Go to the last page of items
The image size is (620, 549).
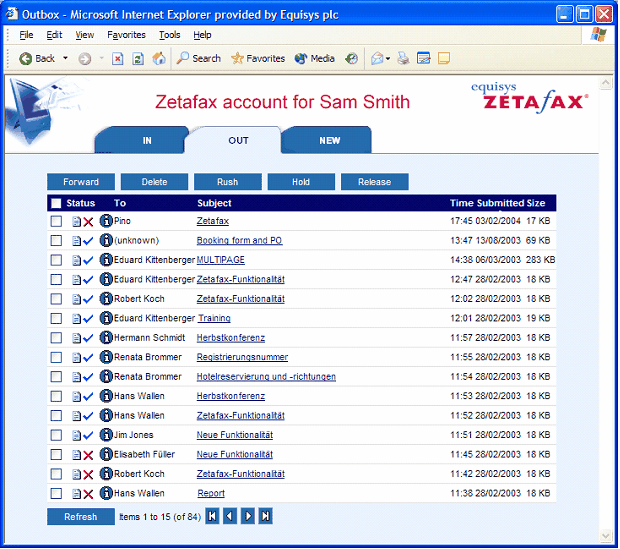tap(266, 517)
